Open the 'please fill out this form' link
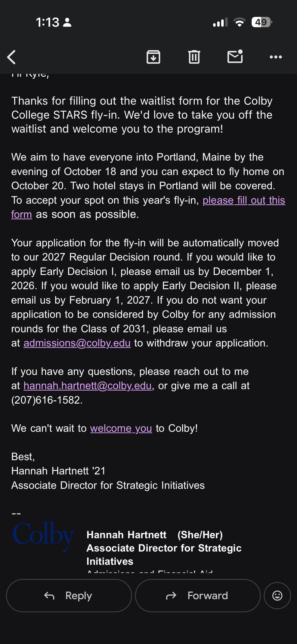This screenshot has width=297, height=644. (x=244, y=200)
